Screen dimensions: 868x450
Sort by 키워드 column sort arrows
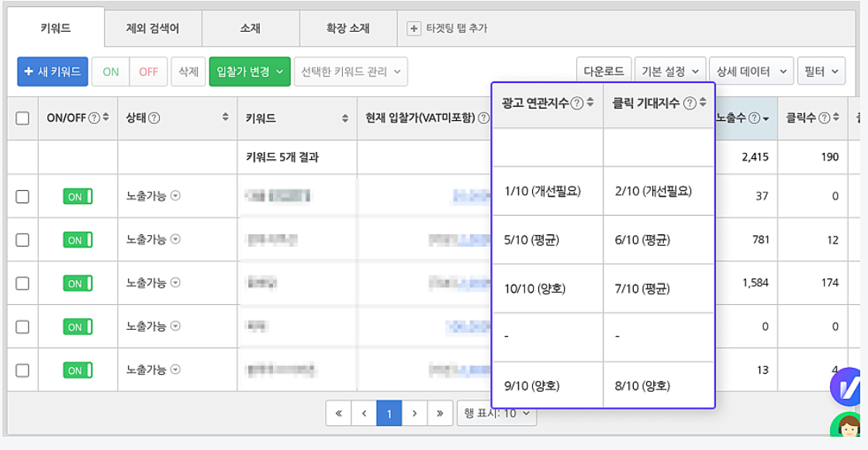click(x=345, y=118)
